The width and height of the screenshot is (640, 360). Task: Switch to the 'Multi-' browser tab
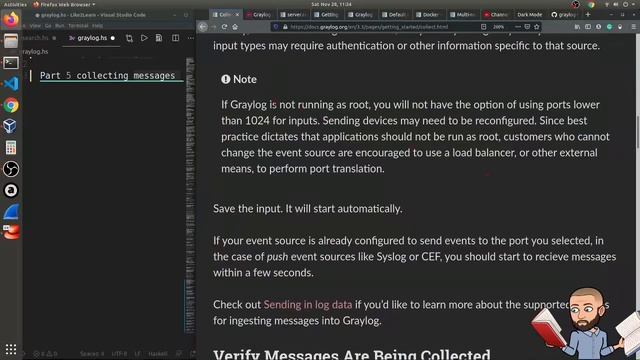tap(462, 15)
